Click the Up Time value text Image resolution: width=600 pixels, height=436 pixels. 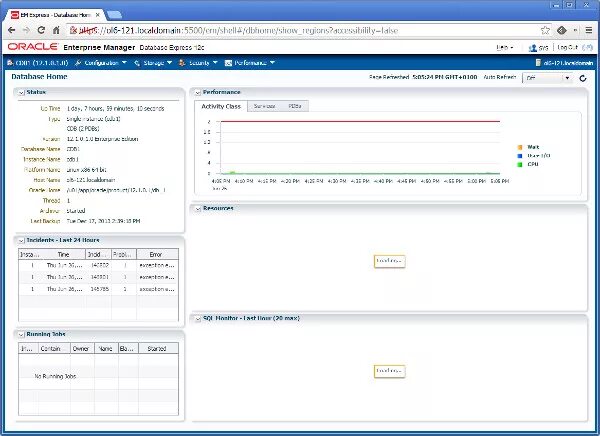(x=115, y=109)
